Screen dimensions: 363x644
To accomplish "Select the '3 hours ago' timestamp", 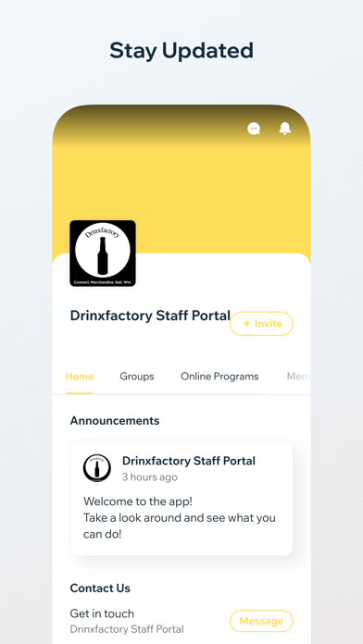I will (x=150, y=477).
